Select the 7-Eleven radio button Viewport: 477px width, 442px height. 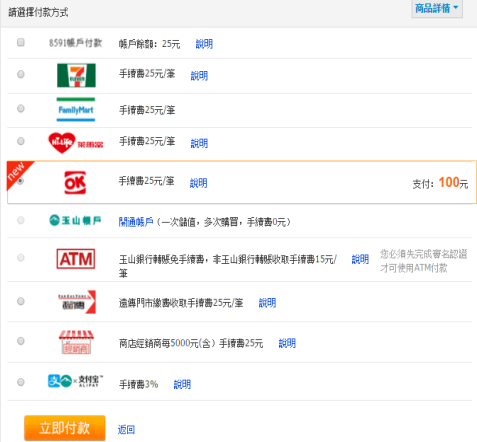pyautogui.click(x=21, y=74)
